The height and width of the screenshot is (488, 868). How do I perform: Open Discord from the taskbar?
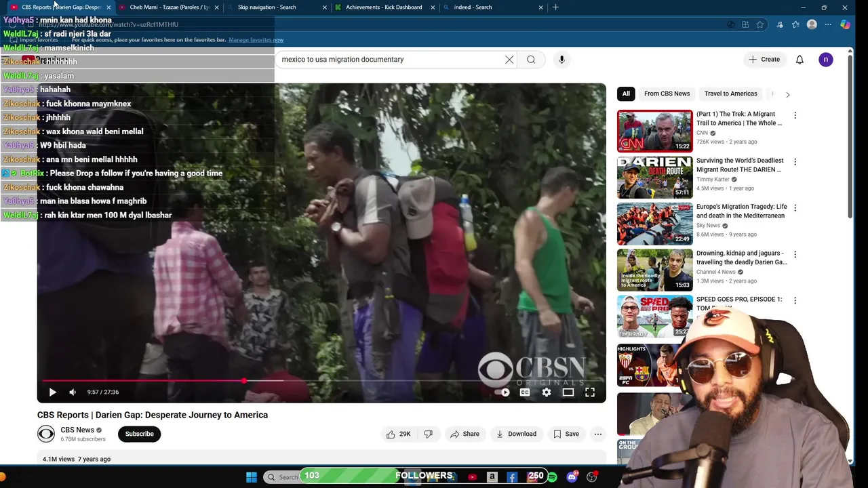572,477
